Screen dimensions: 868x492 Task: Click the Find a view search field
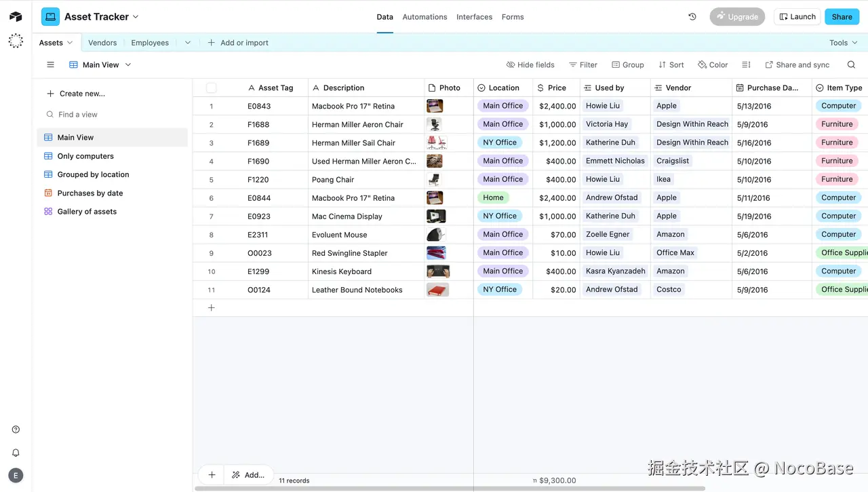pyautogui.click(x=112, y=115)
